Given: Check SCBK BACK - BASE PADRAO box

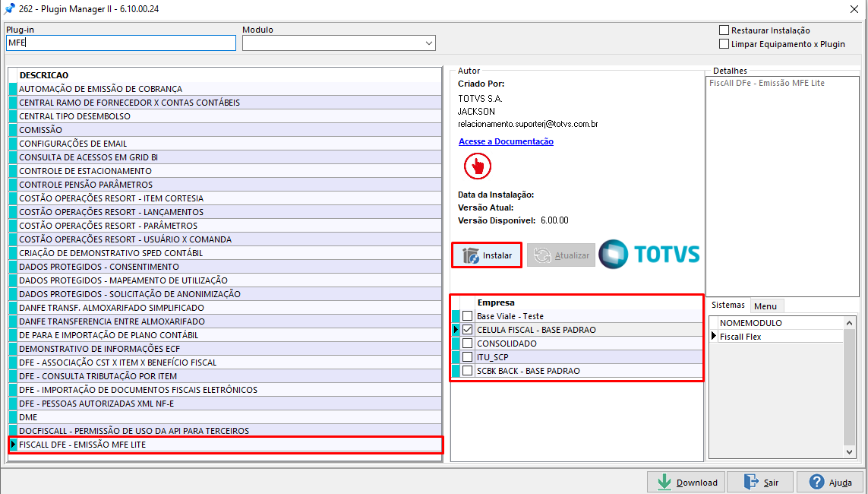Looking at the screenshot, I should pyautogui.click(x=468, y=371).
